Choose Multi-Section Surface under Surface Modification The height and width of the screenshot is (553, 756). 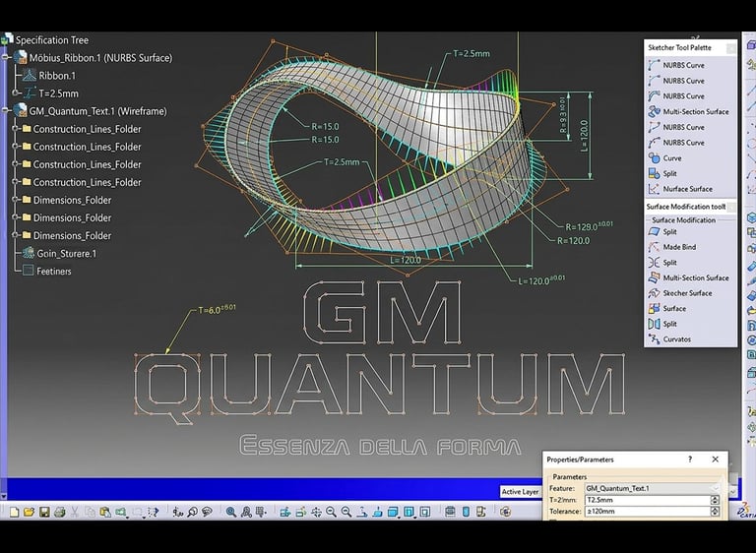688,277
